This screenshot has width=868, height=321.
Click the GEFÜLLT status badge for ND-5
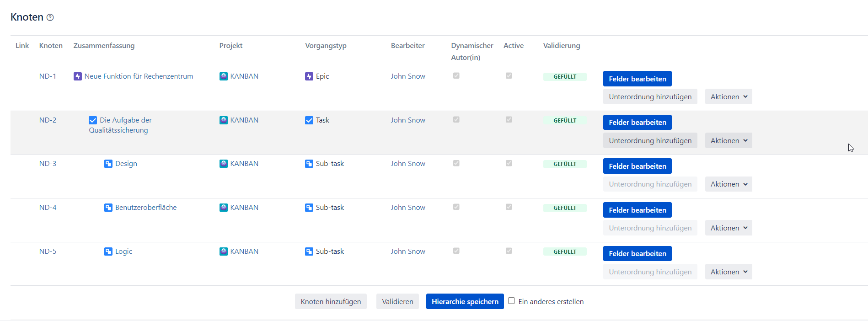point(564,252)
